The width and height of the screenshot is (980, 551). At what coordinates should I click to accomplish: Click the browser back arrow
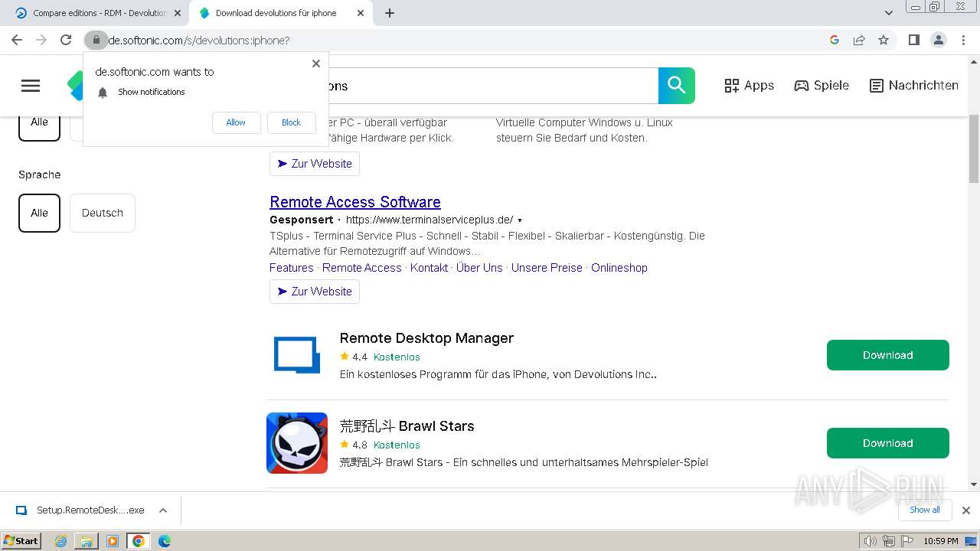[17, 40]
